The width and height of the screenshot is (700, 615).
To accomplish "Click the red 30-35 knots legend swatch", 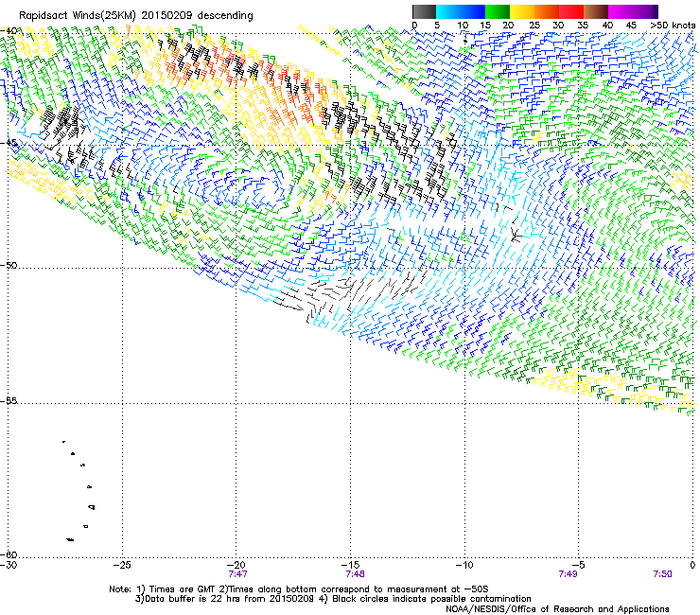I will pos(571,11).
